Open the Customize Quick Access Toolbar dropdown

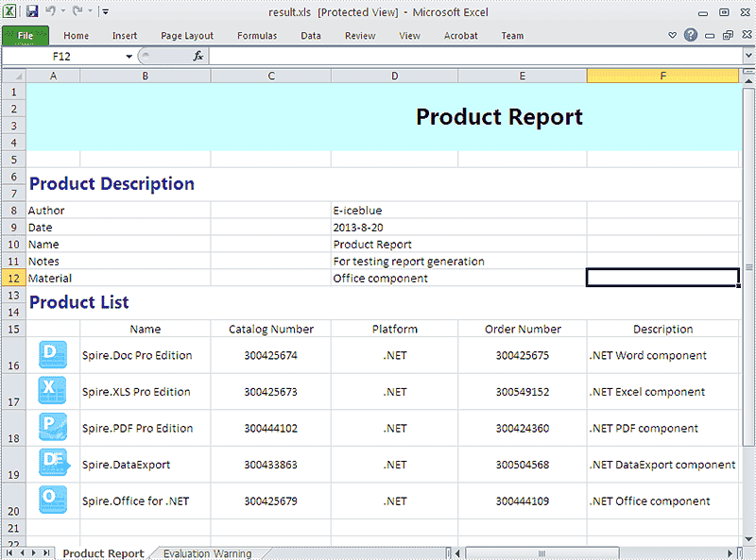(x=104, y=11)
